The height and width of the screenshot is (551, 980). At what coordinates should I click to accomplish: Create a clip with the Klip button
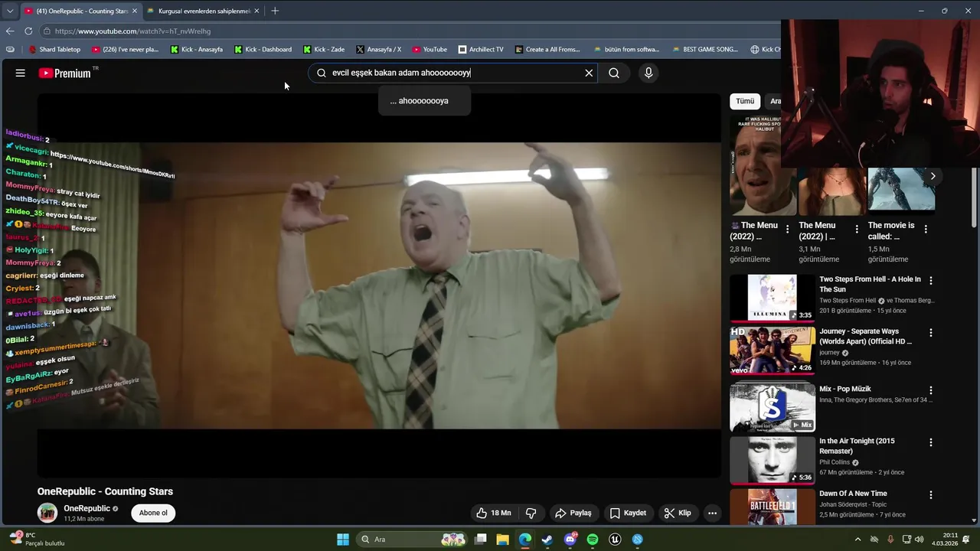tap(678, 513)
